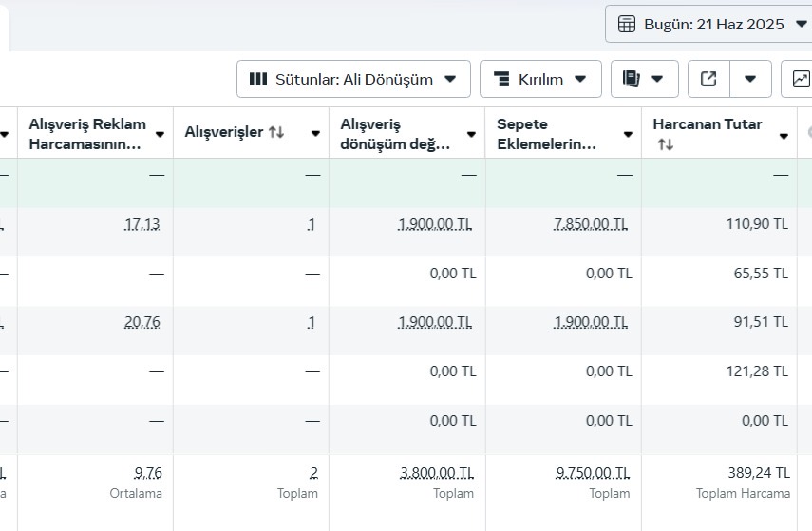812x531 pixels.
Task: Sort by Alışverişler column arrows
Action: click(x=276, y=132)
